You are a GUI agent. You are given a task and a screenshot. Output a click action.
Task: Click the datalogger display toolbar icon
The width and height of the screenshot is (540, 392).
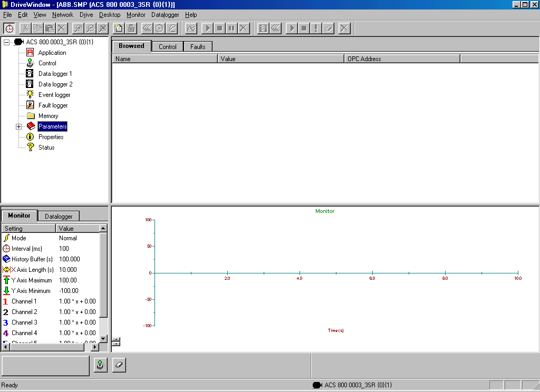[x=263, y=28]
